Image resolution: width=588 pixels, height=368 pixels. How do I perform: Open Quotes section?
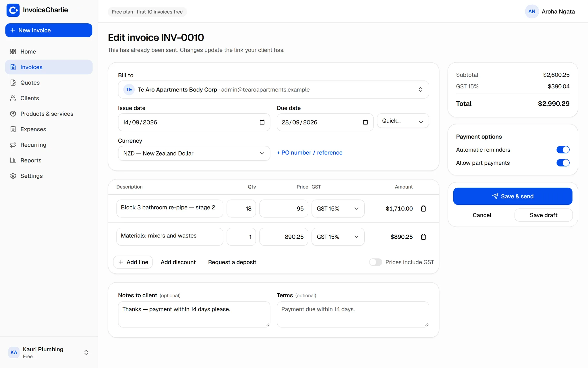point(49,83)
